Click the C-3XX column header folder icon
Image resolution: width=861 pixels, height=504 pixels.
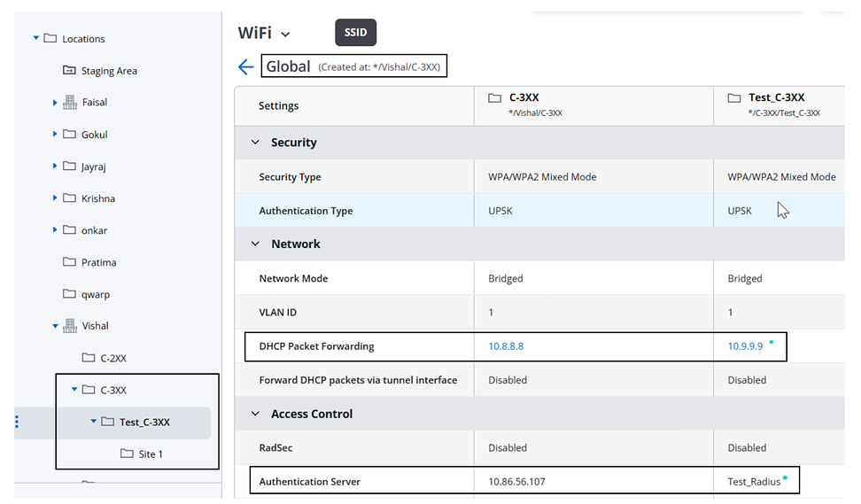pos(496,98)
